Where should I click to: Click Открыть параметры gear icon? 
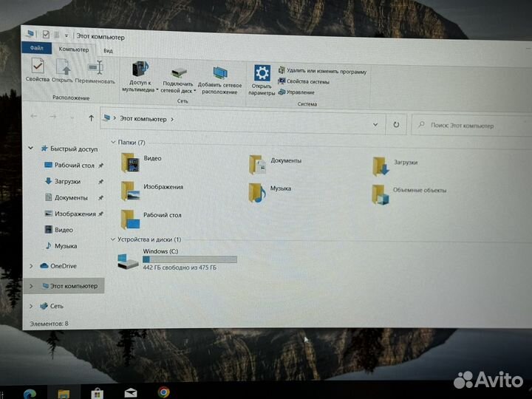pos(262,75)
